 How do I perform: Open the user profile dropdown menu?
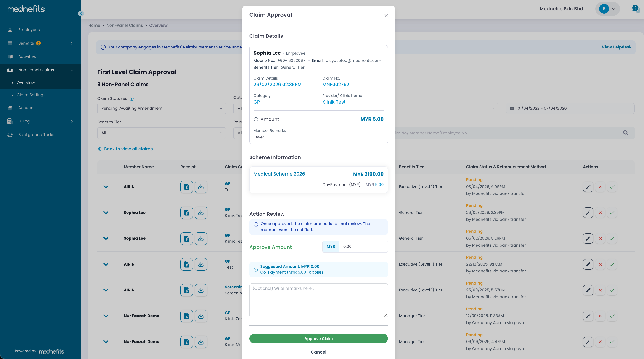[x=607, y=9]
